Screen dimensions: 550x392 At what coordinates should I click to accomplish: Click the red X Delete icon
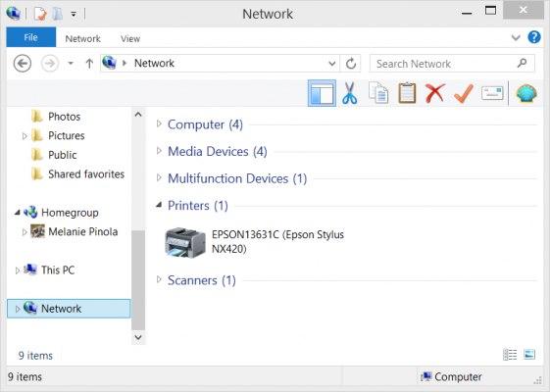click(x=435, y=93)
